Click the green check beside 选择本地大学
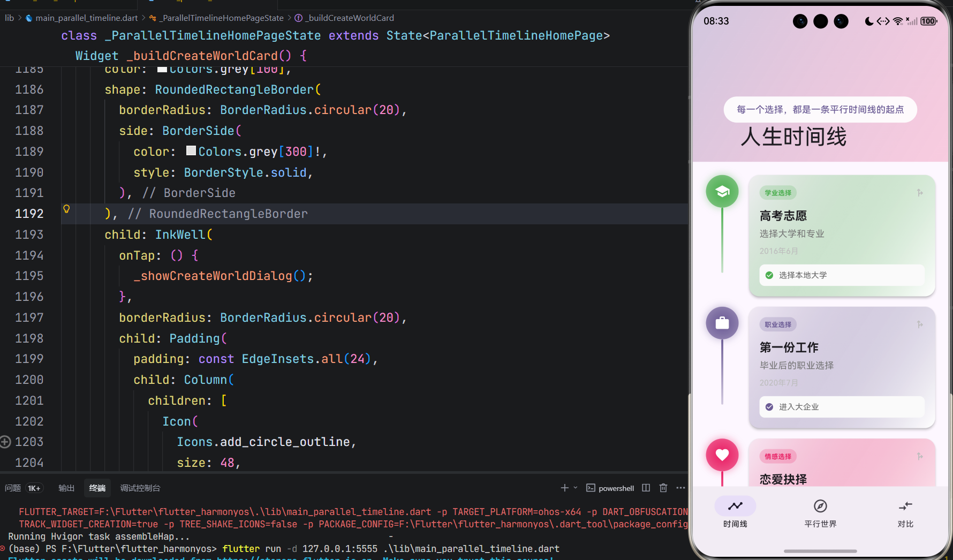 coord(769,275)
